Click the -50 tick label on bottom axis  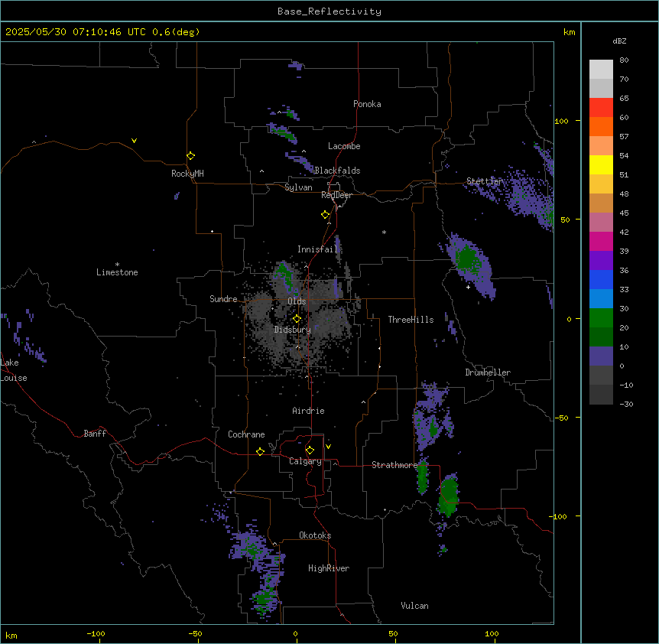coord(195,633)
